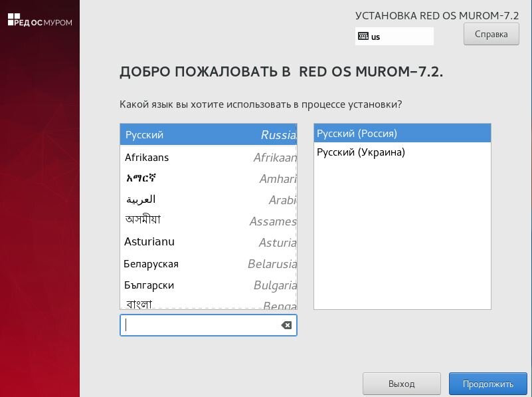
Task: Click the keyboard layout icon
Action: [x=363, y=36]
